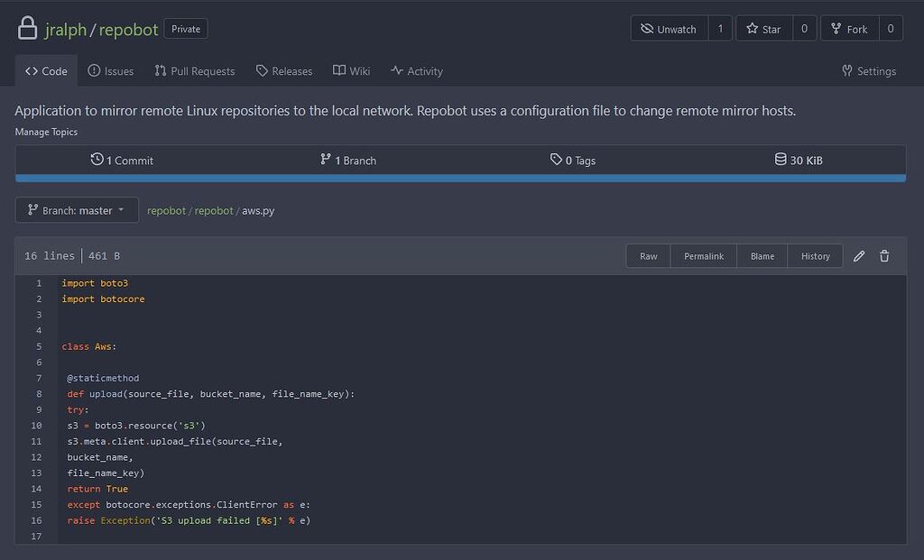
Task: Toggle the Private badge on the repo
Action: pyautogui.click(x=185, y=28)
